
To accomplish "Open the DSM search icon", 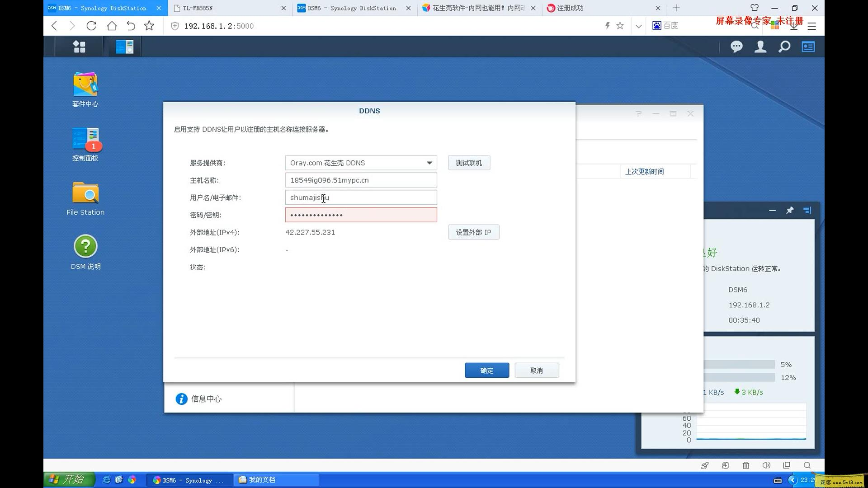I will pos(784,46).
